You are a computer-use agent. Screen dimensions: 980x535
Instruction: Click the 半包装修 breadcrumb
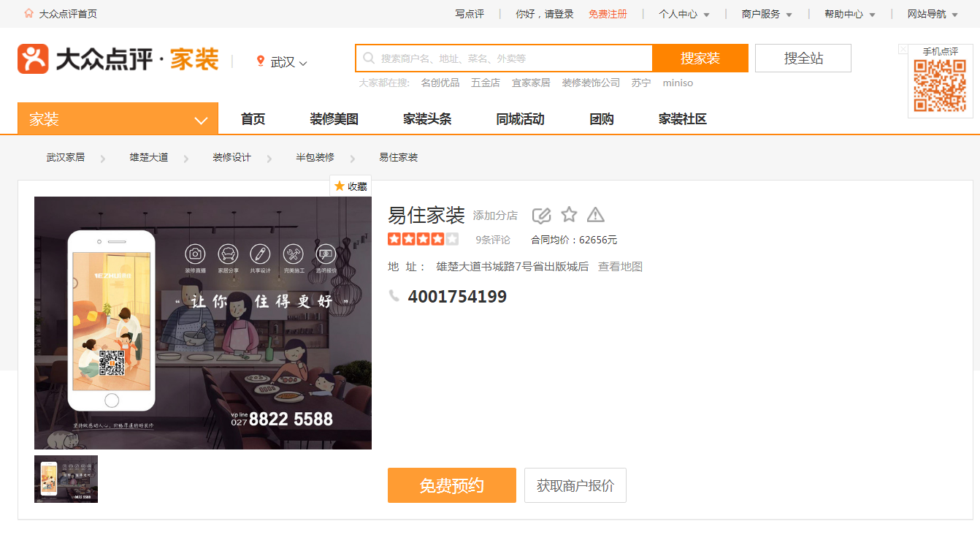[x=315, y=157]
